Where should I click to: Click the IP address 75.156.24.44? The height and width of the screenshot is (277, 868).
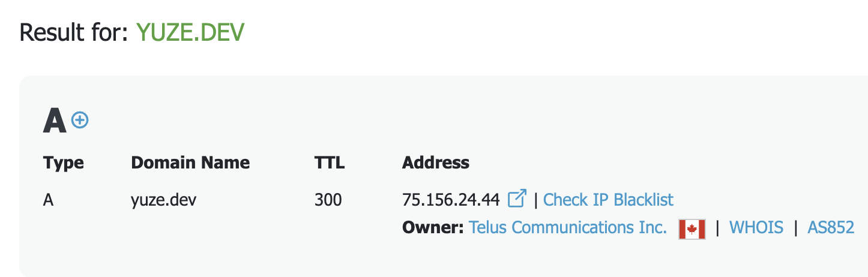point(450,200)
